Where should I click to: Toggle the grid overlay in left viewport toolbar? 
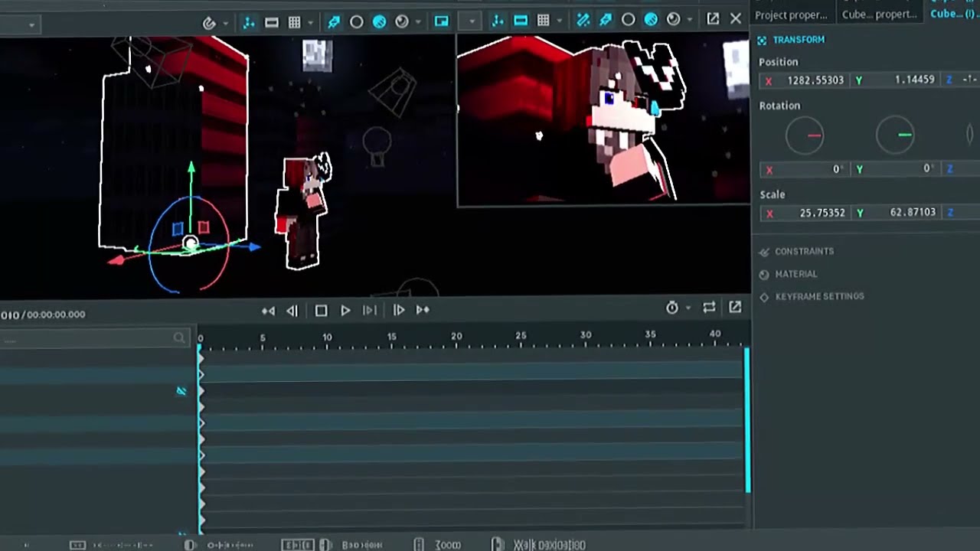[294, 23]
